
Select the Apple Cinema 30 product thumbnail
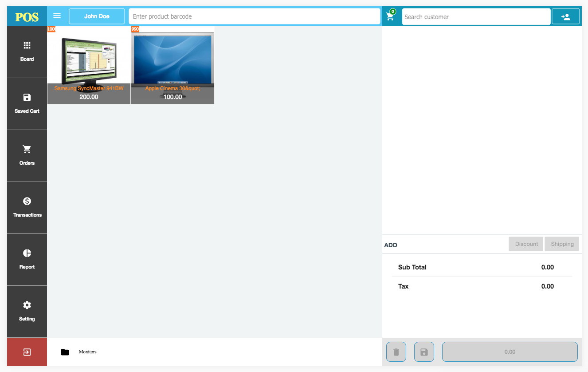[173, 65]
